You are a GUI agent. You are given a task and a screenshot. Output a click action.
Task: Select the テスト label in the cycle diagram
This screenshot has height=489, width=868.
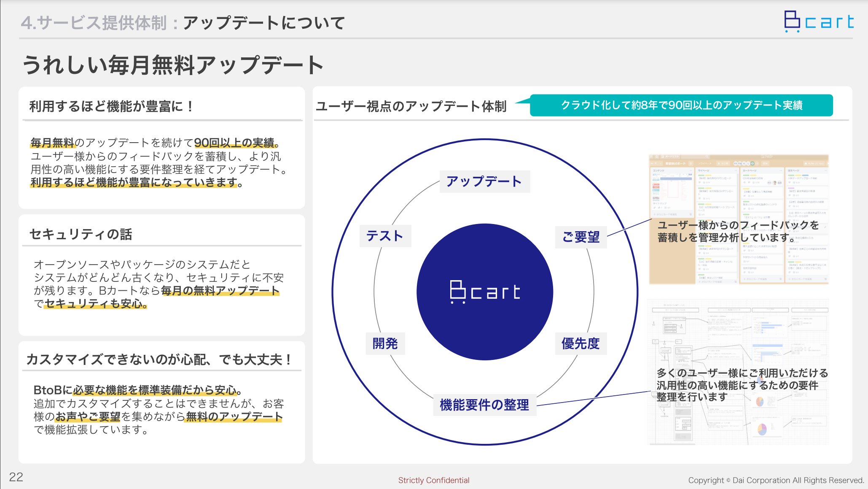click(385, 236)
